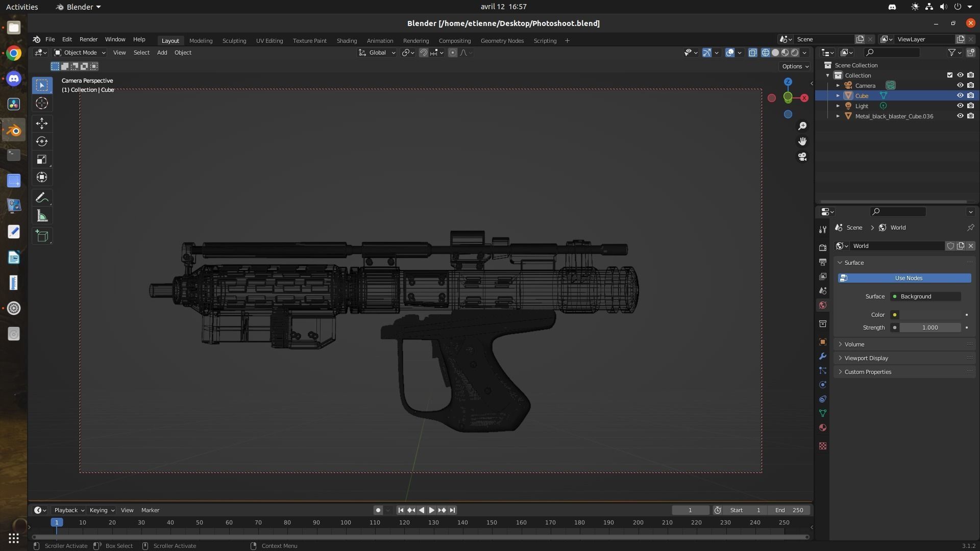The width and height of the screenshot is (980, 551).
Task: Open the World properties tab
Action: click(x=823, y=305)
